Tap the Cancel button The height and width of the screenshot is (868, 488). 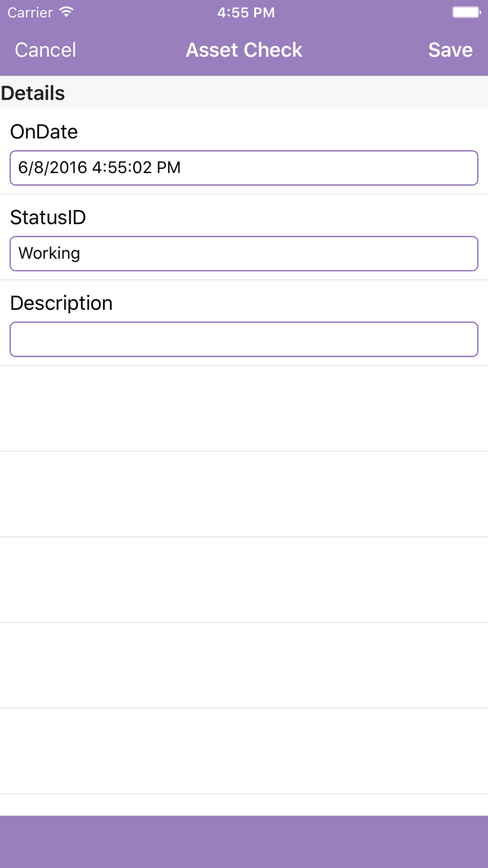point(45,50)
